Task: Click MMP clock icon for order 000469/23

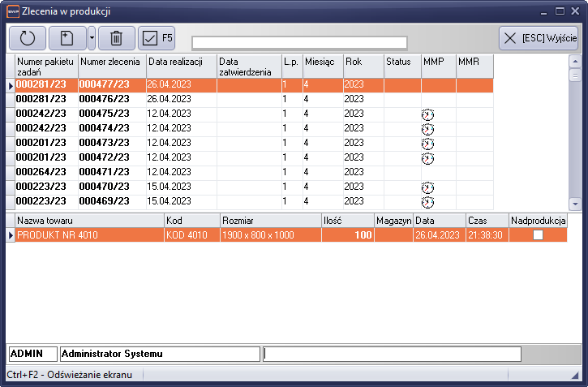Action: (x=427, y=201)
